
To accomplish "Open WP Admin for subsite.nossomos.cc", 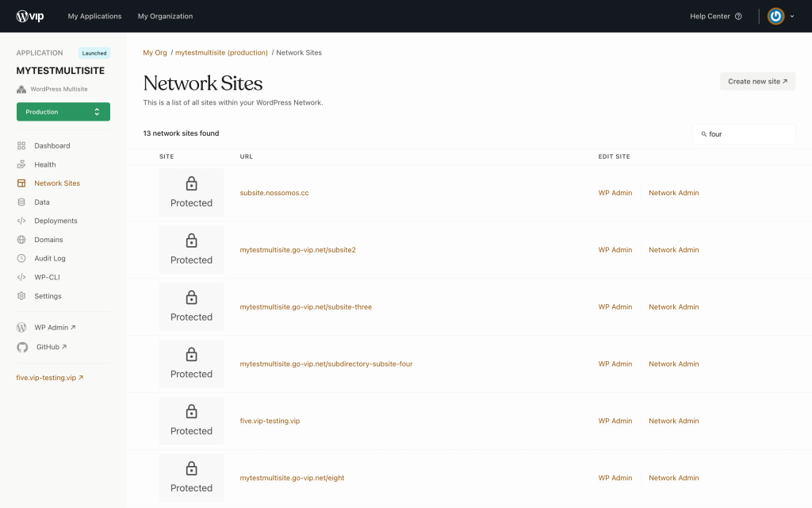I will (615, 193).
